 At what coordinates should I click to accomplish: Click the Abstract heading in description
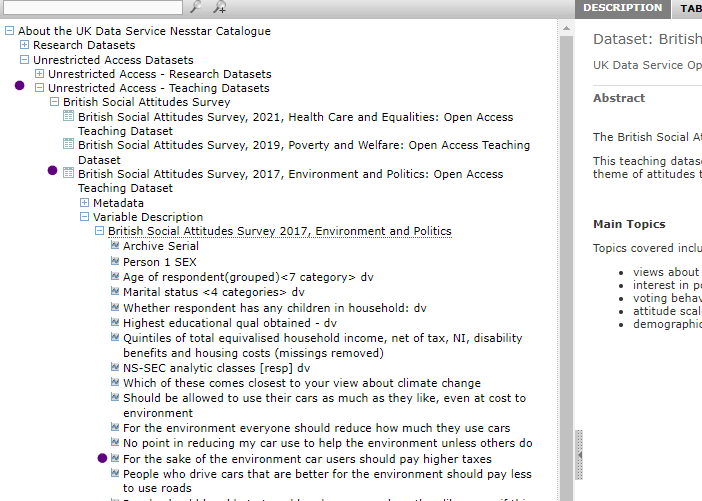[x=619, y=98]
